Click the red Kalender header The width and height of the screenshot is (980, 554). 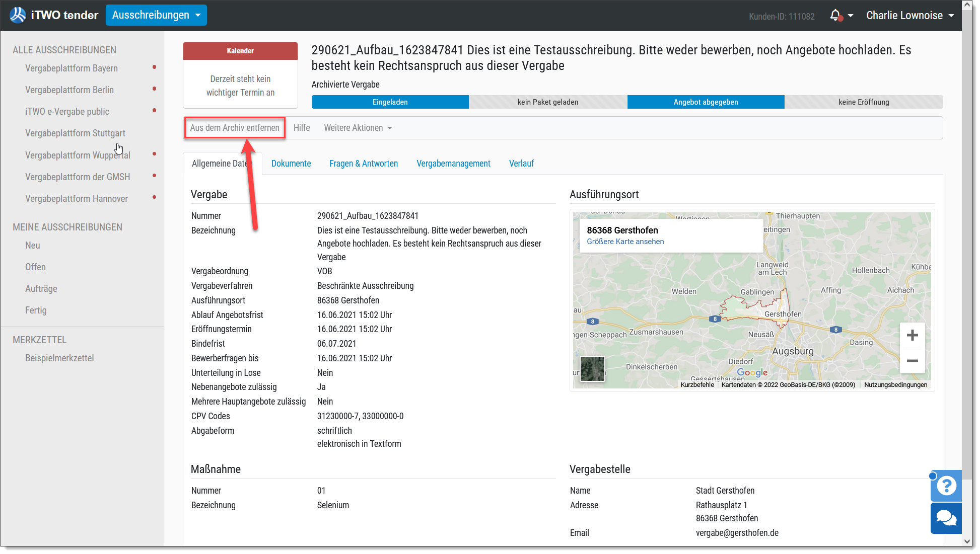click(240, 51)
